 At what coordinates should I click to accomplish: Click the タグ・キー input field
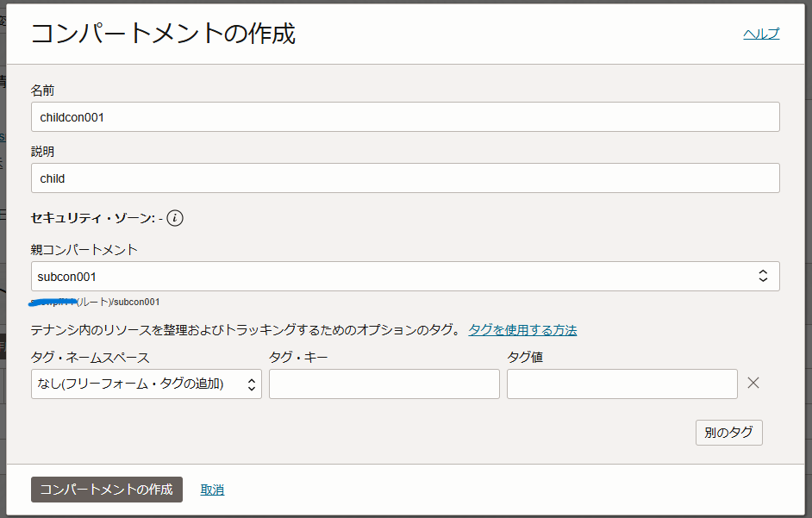tap(384, 384)
